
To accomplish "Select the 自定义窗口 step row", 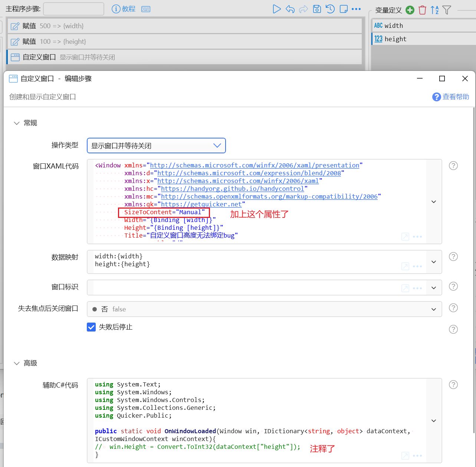I will pyautogui.click(x=184, y=57).
